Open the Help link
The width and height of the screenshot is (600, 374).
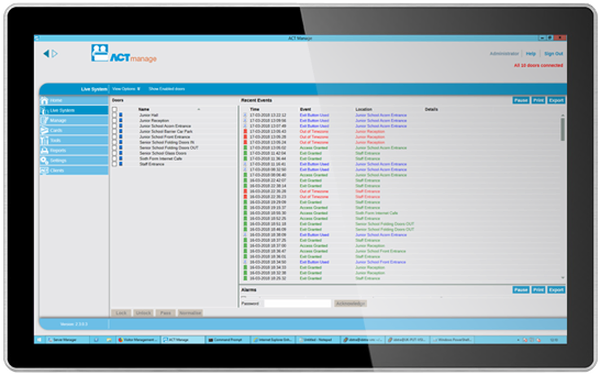(531, 54)
